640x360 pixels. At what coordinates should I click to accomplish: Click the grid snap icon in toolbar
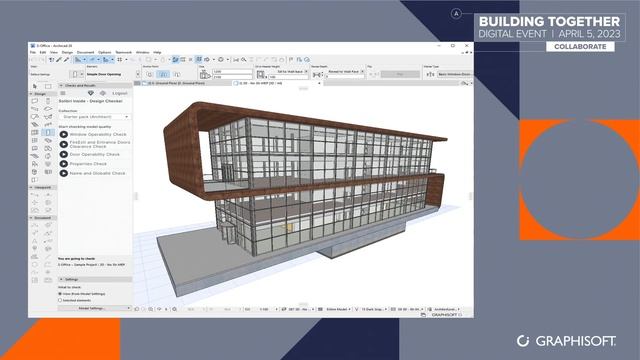coord(120,60)
